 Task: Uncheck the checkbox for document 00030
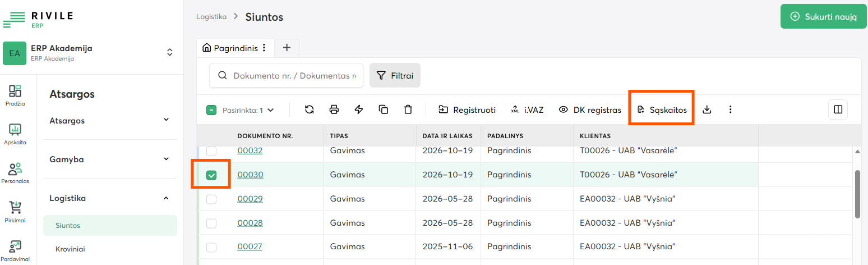click(x=211, y=175)
